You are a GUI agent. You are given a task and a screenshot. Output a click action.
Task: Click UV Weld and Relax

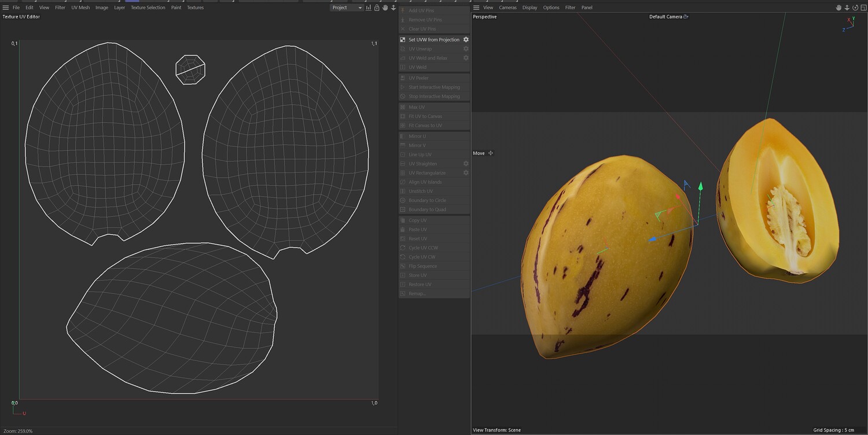coord(434,58)
